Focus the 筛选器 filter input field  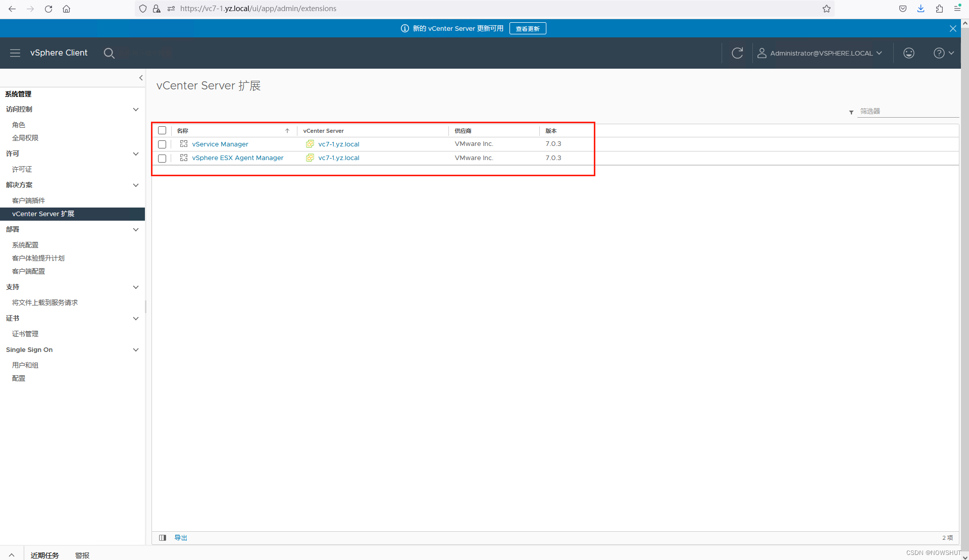click(x=908, y=111)
